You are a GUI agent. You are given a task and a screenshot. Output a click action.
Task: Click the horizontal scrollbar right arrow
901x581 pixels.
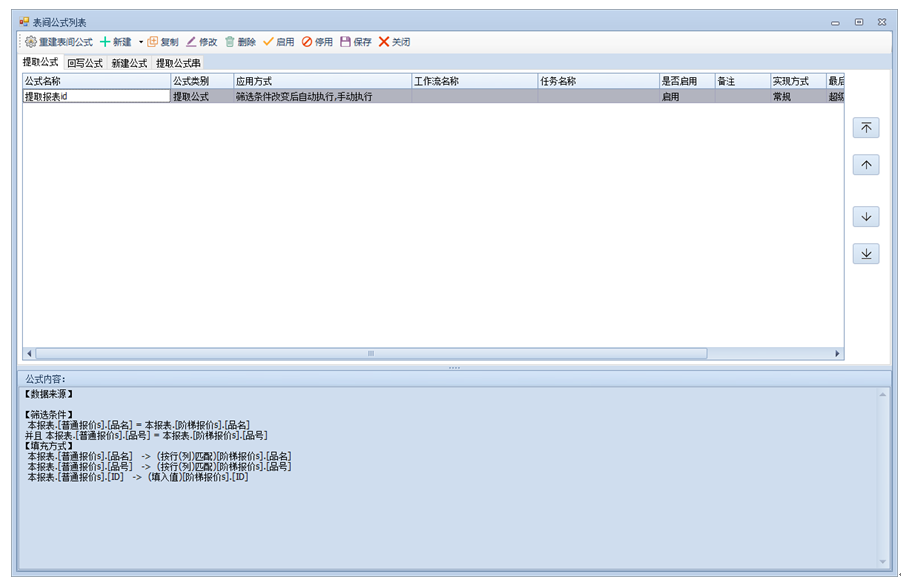(x=837, y=353)
